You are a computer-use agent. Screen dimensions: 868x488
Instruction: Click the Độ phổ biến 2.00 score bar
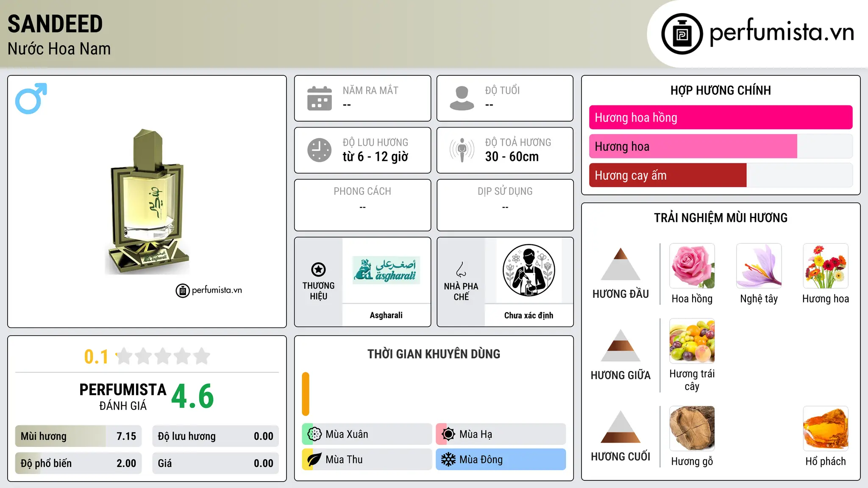(78, 463)
